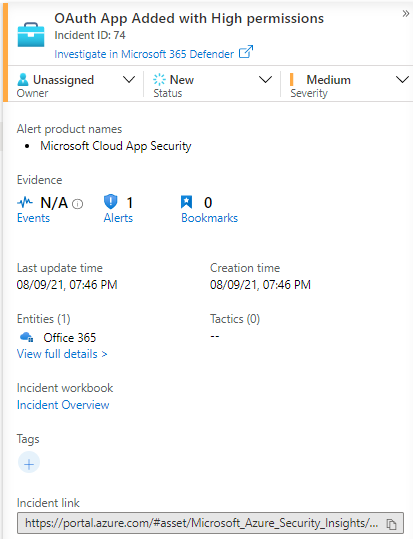
Task: Open the Incident Overview workbook link
Action: coord(63,405)
